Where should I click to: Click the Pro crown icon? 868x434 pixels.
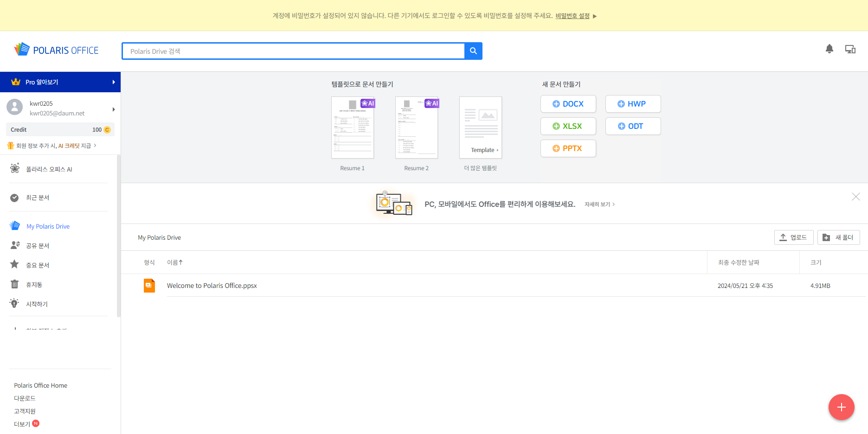coord(16,82)
